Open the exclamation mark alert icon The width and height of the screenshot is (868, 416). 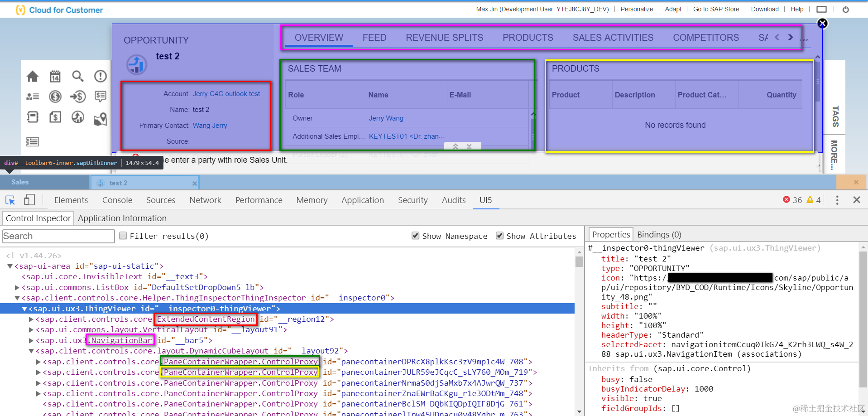(x=100, y=76)
